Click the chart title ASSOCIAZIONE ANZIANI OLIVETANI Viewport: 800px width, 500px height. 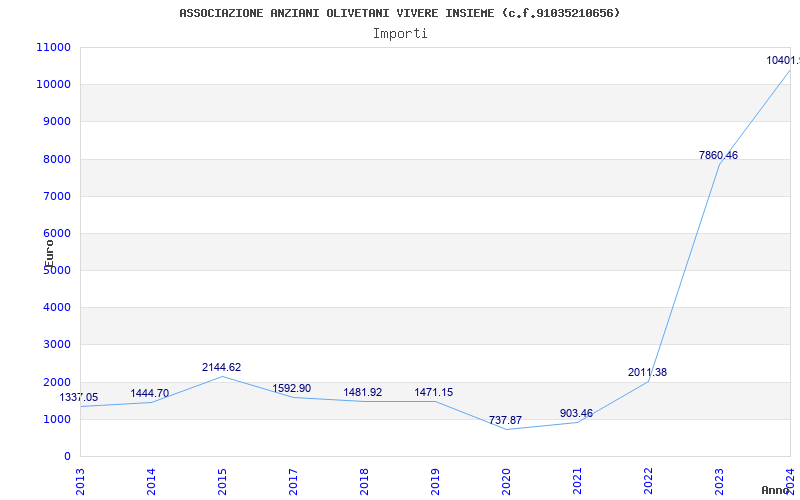click(x=399, y=13)
